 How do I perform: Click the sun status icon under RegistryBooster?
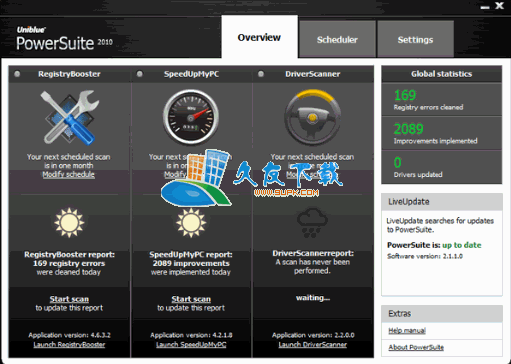click(69, 222)
